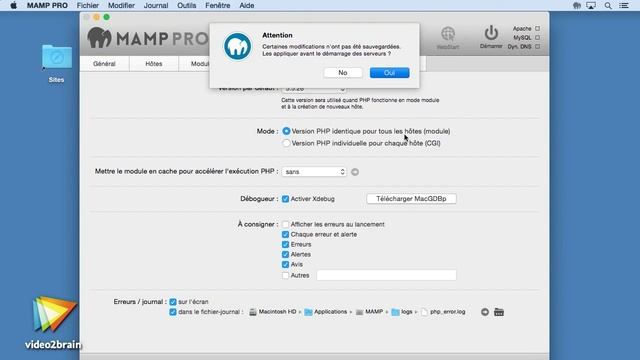Select individual PHP version per host (CGI)

click(x=286, y=143)
